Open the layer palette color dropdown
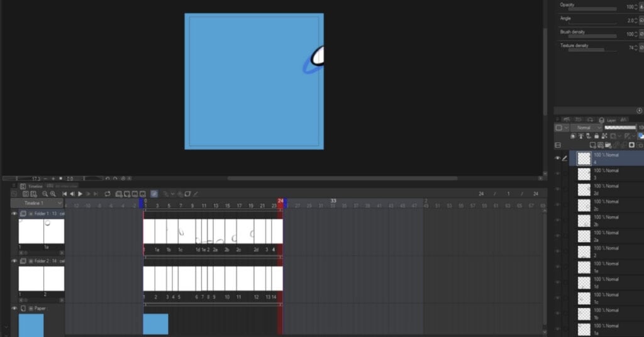Image resolution: width=644 pixels, height=337 pixels. [x=562, y=128]
